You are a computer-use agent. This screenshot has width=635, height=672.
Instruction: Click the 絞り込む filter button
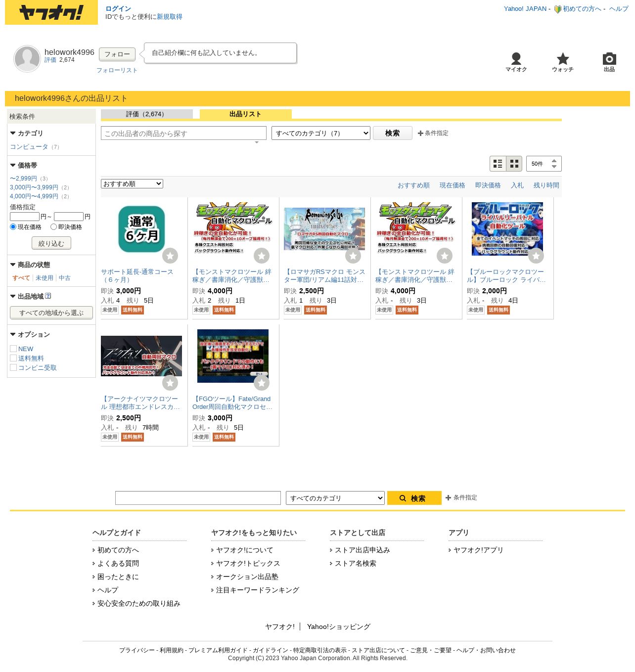[x=51, y=243]
